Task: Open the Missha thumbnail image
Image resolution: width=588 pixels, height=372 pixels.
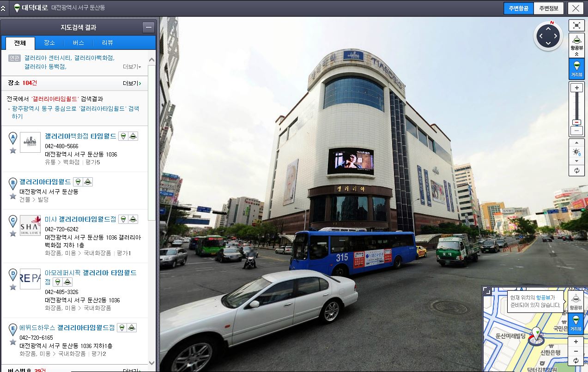Action: [30, 226]
